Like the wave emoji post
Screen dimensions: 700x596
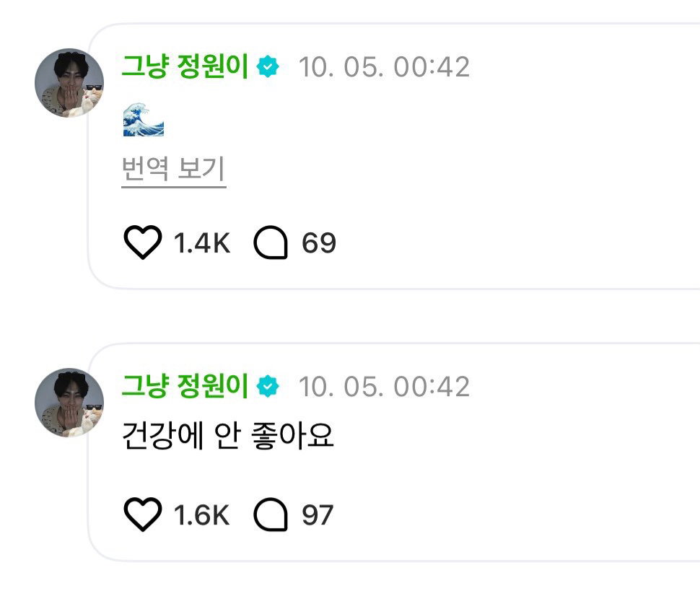(142, 242)
